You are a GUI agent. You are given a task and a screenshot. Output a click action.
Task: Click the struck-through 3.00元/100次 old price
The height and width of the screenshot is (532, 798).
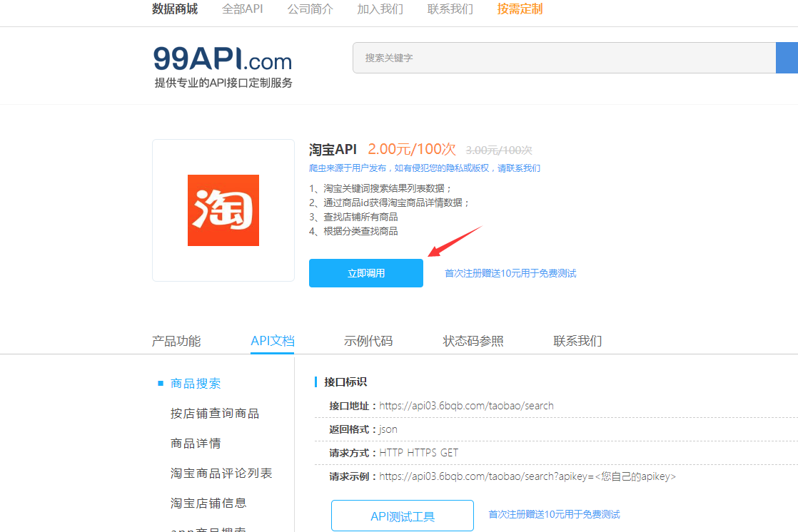tap(499, 150)
